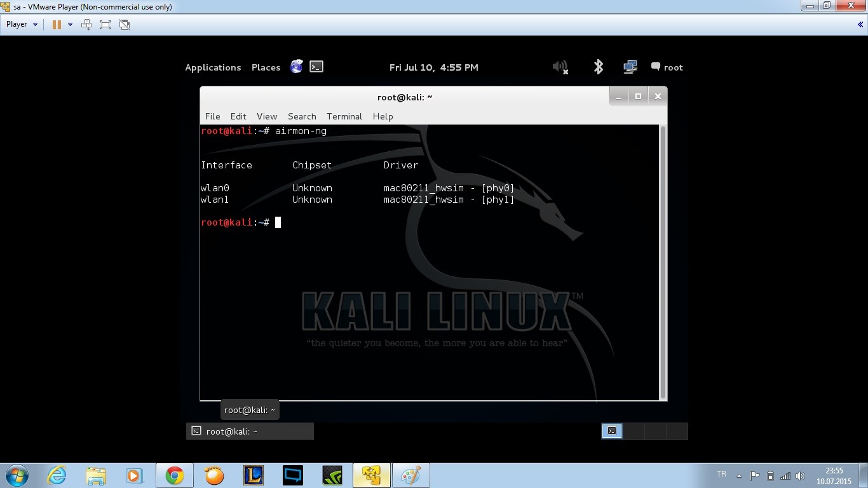Collapse the VMware toolbar with the double chevron
Image resolution: width=868 pixels, height=488 pixels.
coord(860,24)
